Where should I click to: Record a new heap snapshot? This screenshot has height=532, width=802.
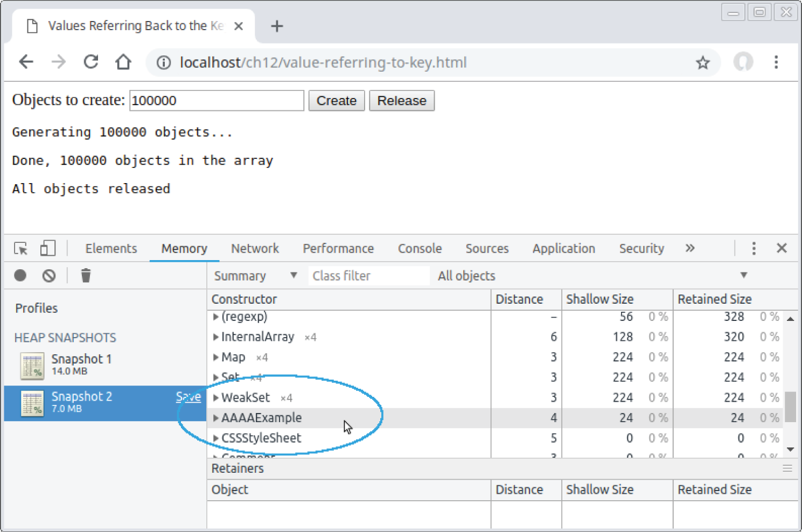click(20, 275)
